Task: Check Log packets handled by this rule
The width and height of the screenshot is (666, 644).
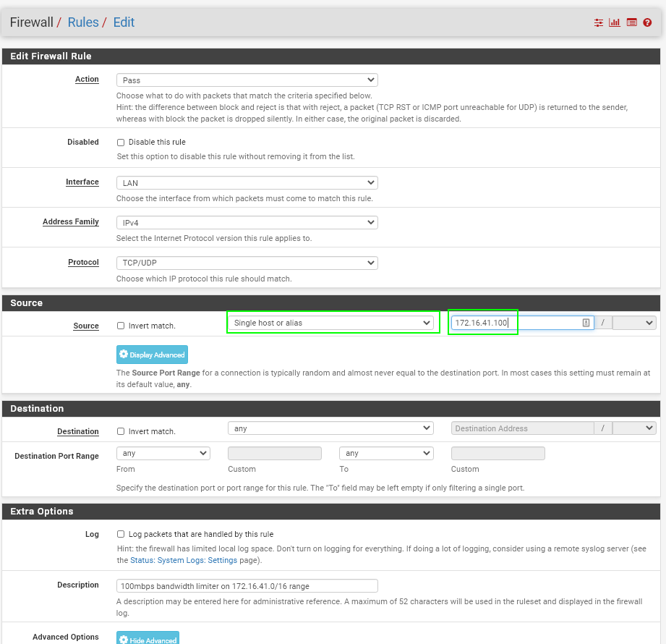Action: click(121, 534)
